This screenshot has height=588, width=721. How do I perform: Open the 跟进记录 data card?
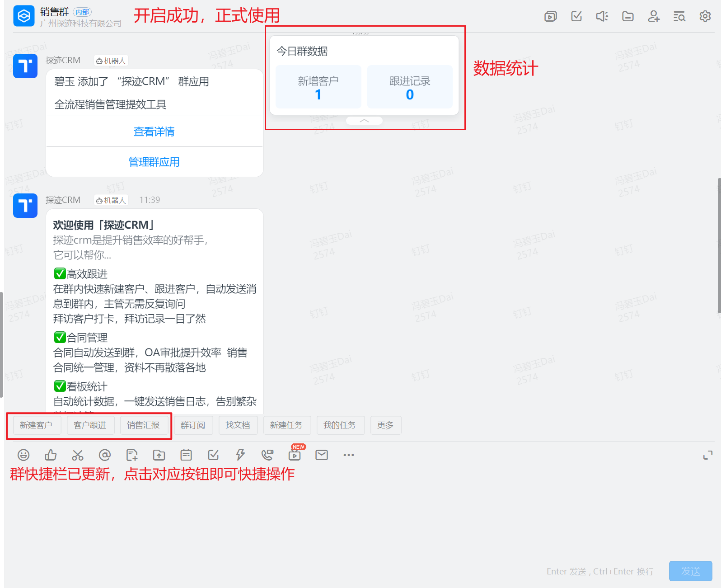(410, 87)
